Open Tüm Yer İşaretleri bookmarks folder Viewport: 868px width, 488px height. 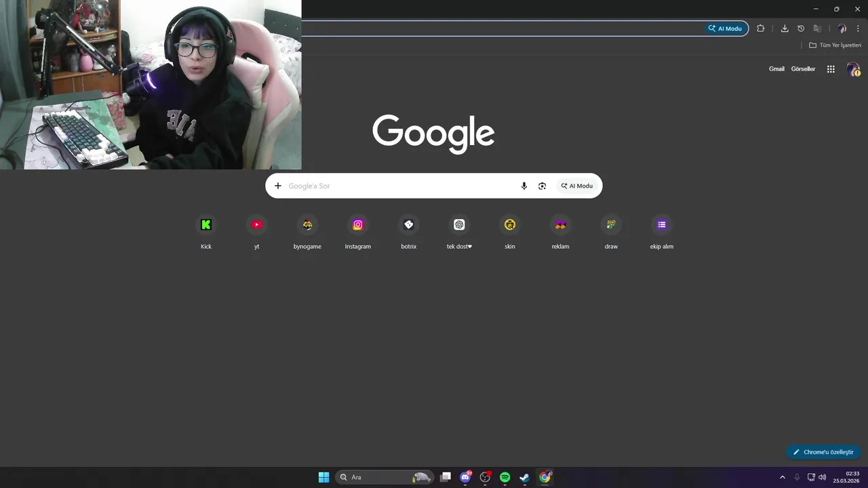(x=835, y=45)
